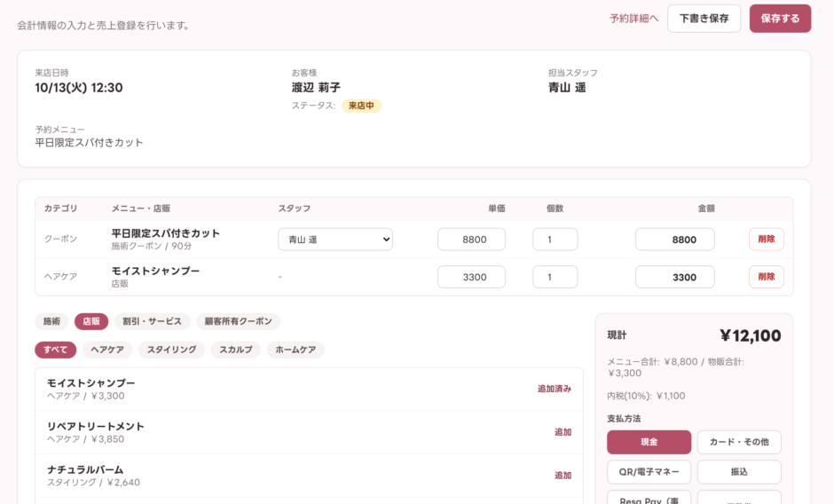Click the 下書き保存 button
The image size is (834, 504).
click(x=704, y=19)
